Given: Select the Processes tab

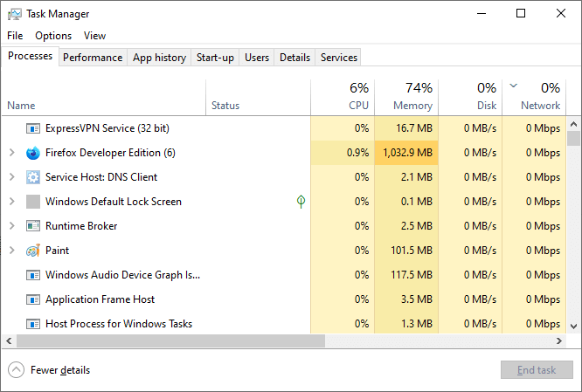Looking at the screenshot, I should coord(30,56).
